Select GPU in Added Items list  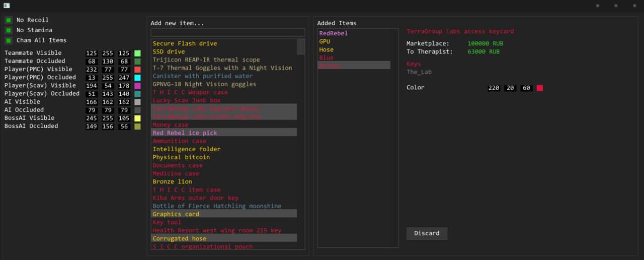[x=325, y=42]
